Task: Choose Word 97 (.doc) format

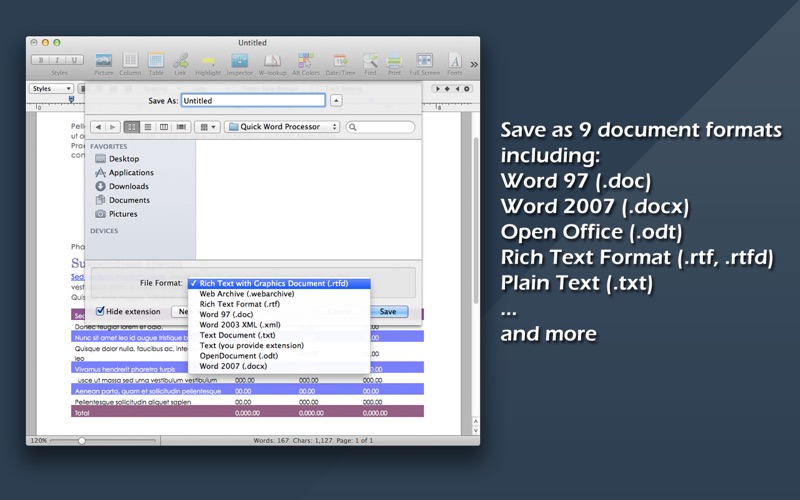Action: [x=279, y=314]
